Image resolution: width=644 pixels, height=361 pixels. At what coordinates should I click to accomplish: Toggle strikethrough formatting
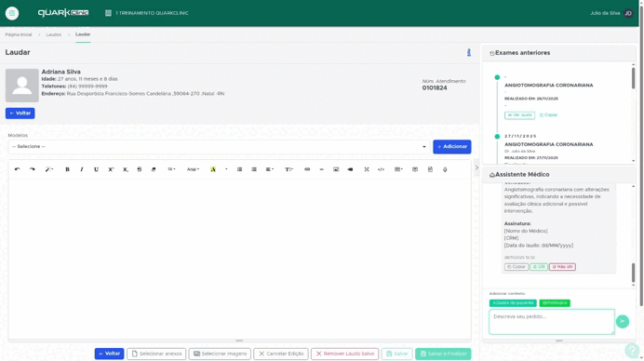[x=140, y=169]
